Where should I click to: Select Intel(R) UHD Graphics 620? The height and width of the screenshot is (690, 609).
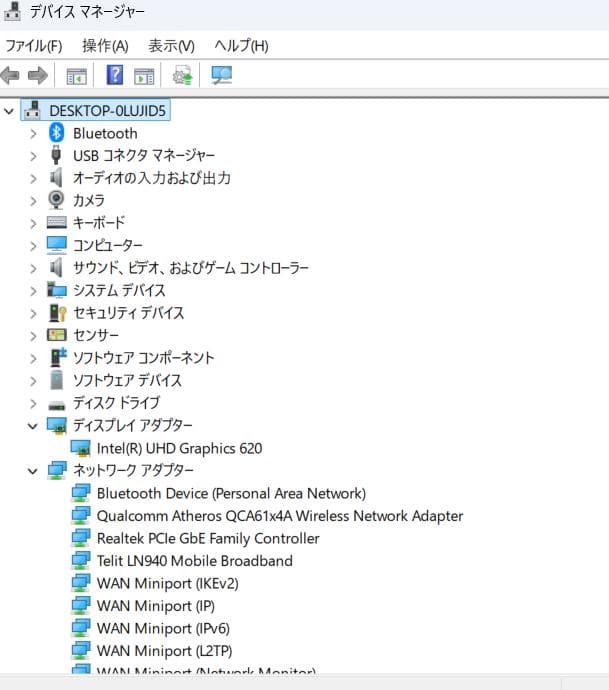[x=180, y=448]
